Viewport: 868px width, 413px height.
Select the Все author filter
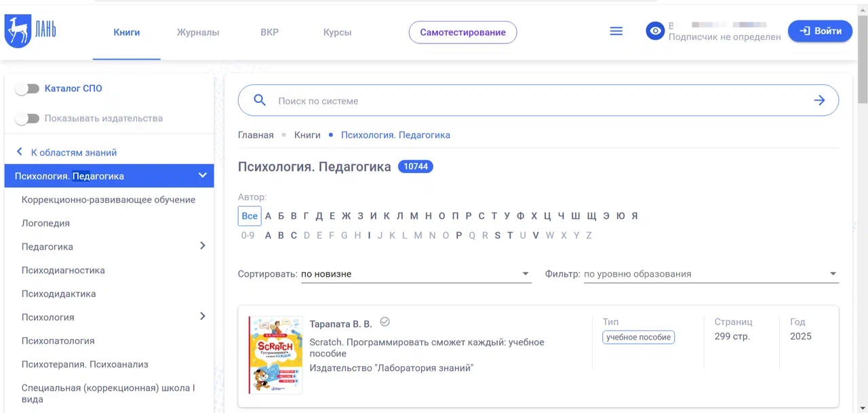(x=250, y=216)
